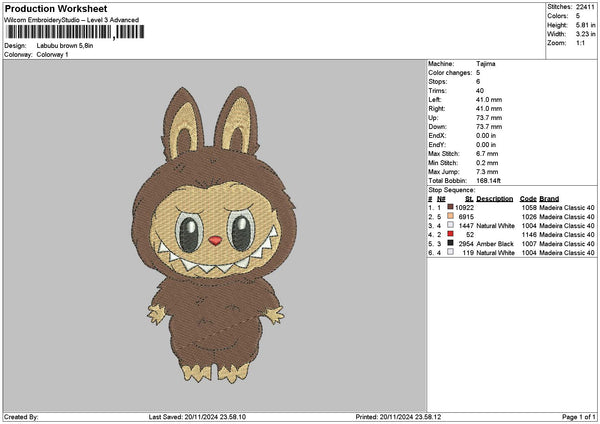The width and height of the screenshot is (600, 424).
Task: Click the 'Last Saved: 20/11/2024 23.58.10' text
Action: point(197,417)
